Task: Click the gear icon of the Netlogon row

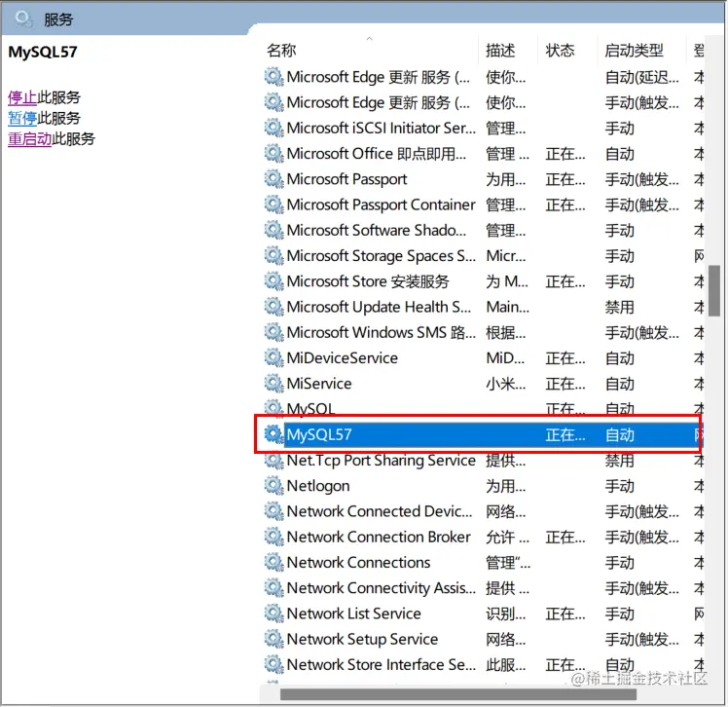Action: pyautogui.click(x=273, y=486)
